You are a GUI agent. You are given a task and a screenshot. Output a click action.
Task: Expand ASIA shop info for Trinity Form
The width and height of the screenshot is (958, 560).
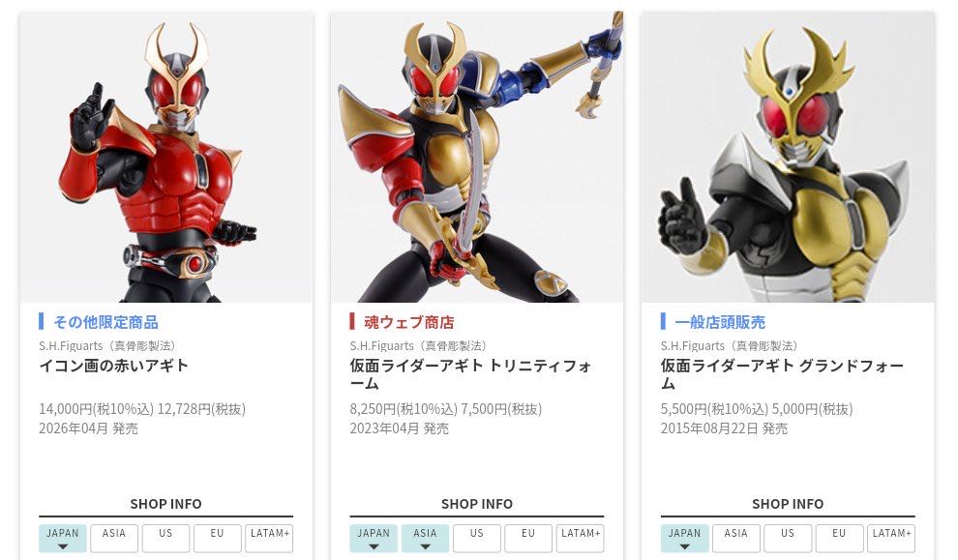coord(425,538)
